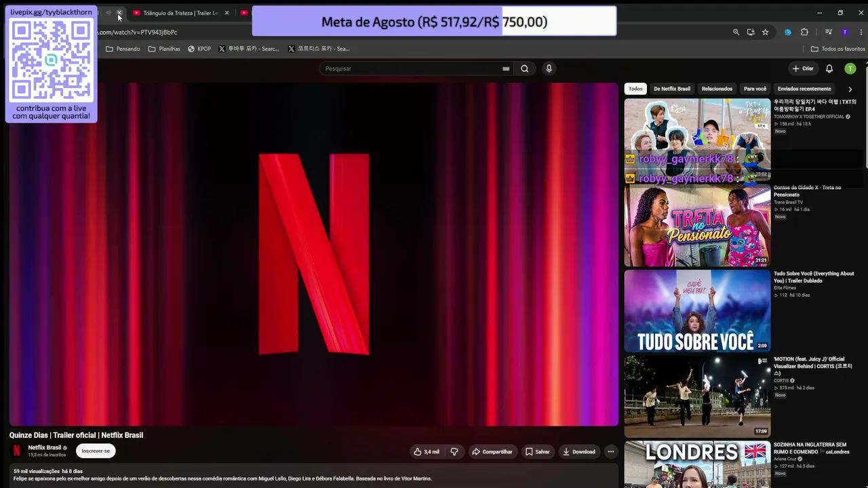Like the video with thumbs up
The height and width of the screenshot is (488, 868).
point(427,451)
